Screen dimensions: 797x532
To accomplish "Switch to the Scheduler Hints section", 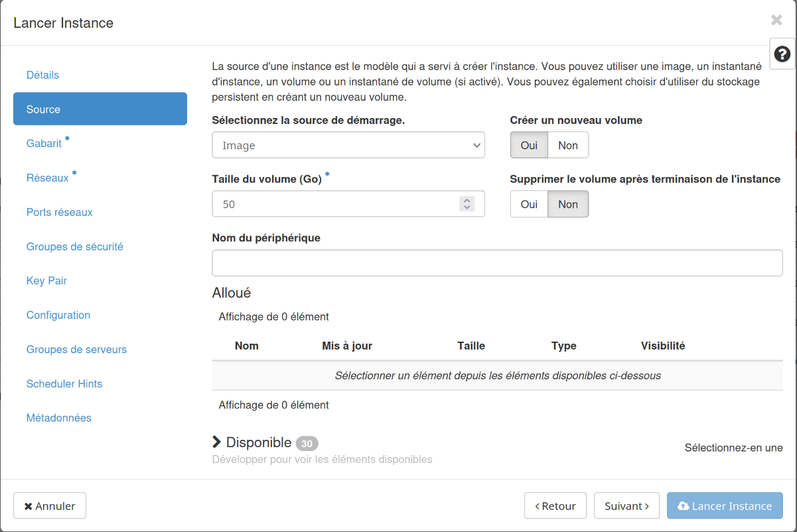I will pos(64,383).
